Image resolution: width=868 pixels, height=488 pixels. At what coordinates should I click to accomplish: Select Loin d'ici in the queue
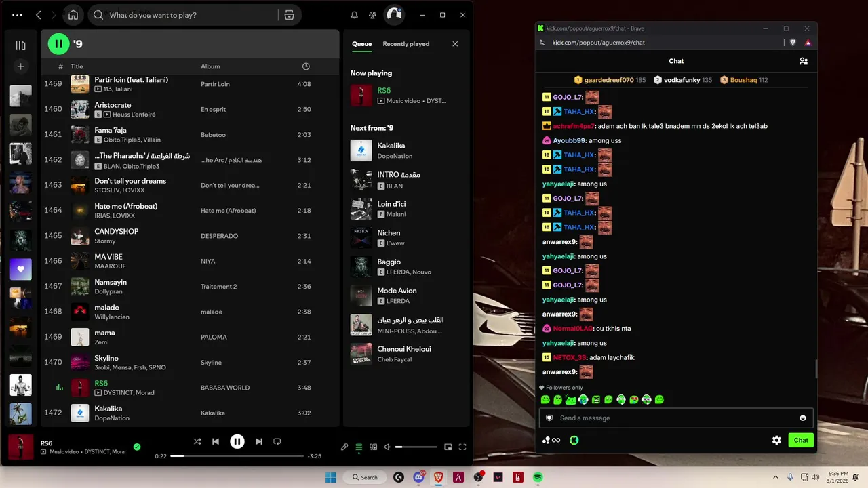[406, 209]
